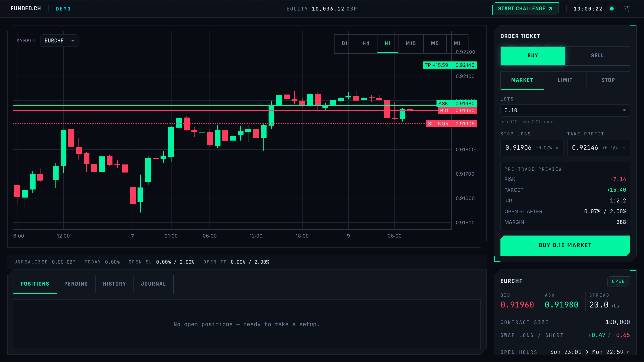Switch chart to M15 timeframe
This screenshot has width=644, height=362.
click(411, 44)
